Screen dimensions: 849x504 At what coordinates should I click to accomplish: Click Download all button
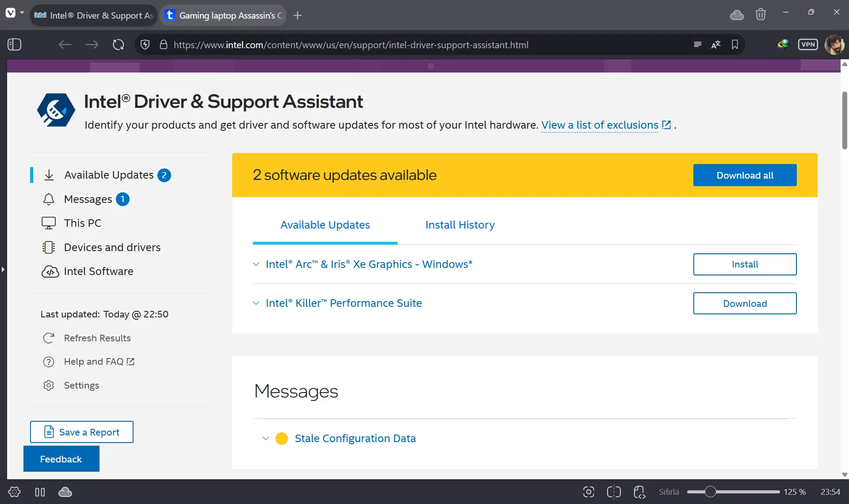[745, 175]
